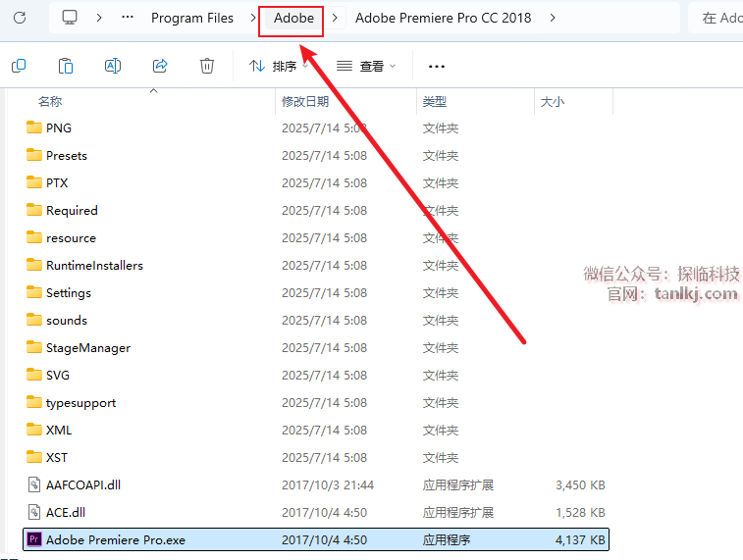Image resolution: width=743 pixels, height=560 pixels.
Task: Navigate to Adobe in the breadcrumb
Action: point(293,18)
